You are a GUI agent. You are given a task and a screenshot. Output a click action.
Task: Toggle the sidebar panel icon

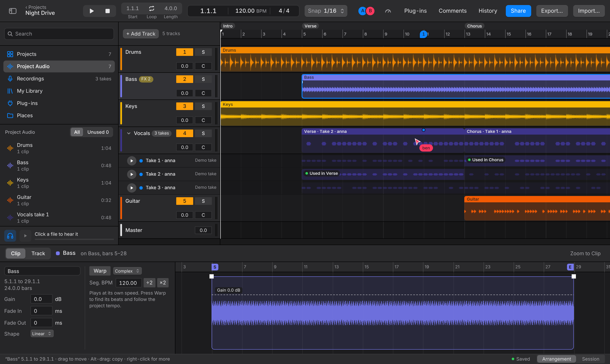12,11
